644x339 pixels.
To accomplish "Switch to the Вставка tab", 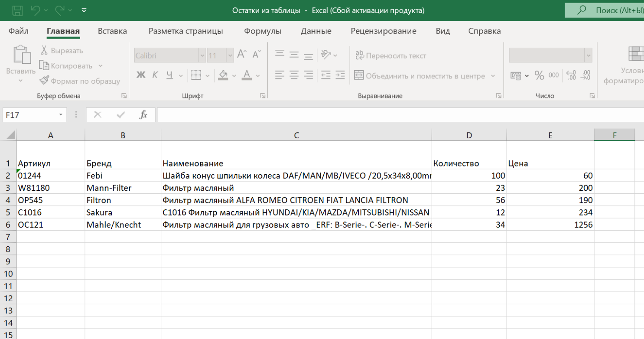I will (112, 31).
